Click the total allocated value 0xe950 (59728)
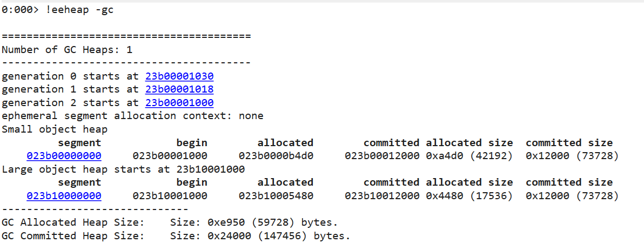The height and width of the screenshot is (249, 644). (x=245, y=222)
